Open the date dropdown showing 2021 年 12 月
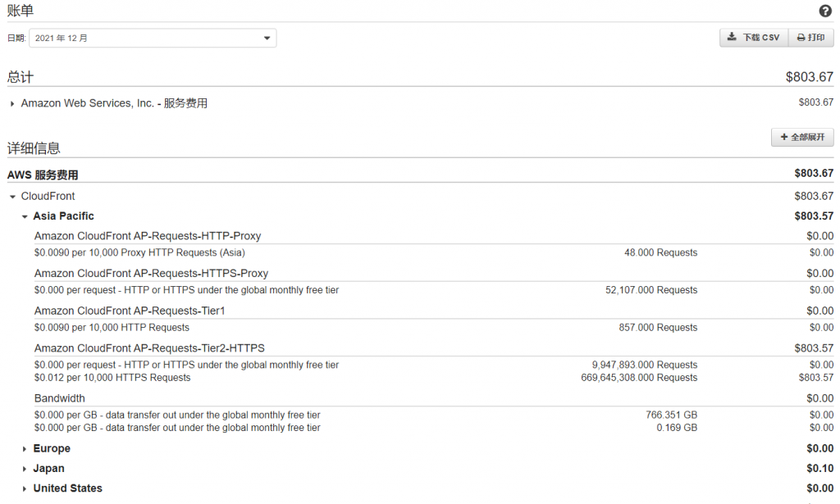 coord(153,38)
